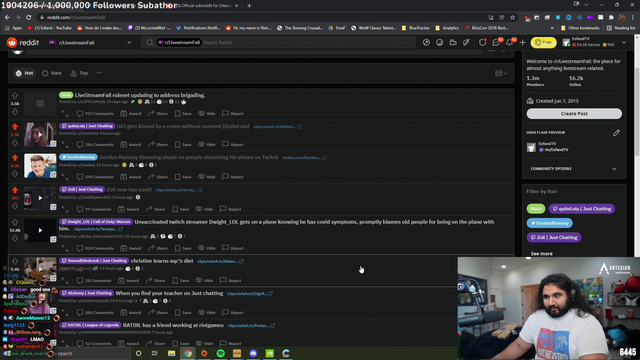The width and height of the screenshot is (640, 360).
Task: Open the Analytics bookmark
Action: coord(447,28)
